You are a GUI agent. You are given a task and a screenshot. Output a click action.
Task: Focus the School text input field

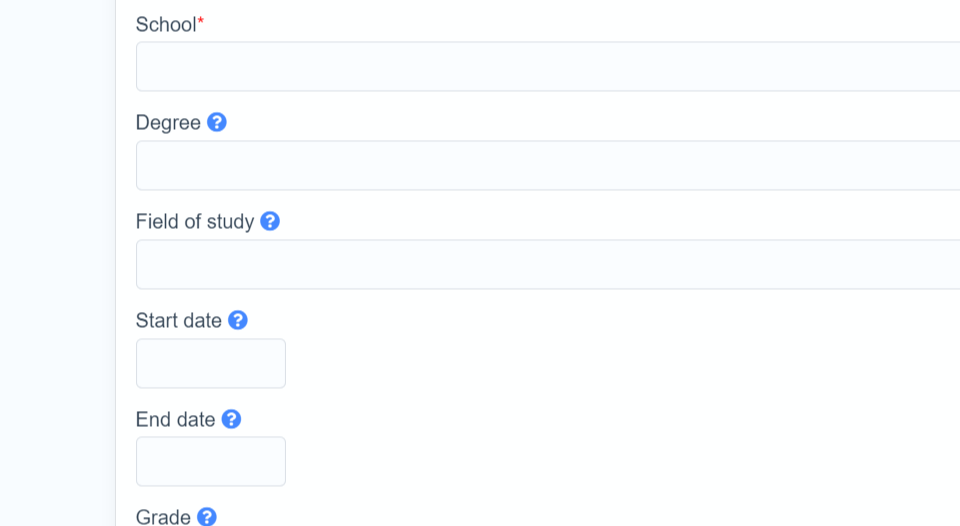click(x=548, y=67)
